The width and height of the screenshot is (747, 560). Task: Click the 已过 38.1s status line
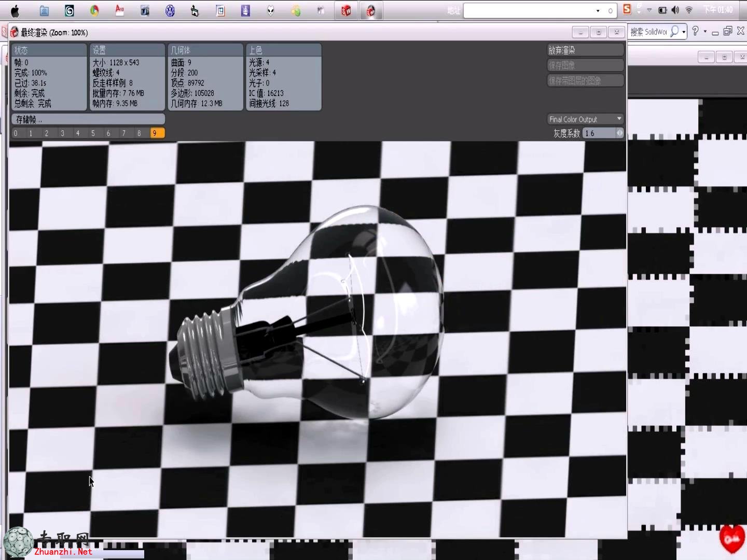(x=31, y=83)
